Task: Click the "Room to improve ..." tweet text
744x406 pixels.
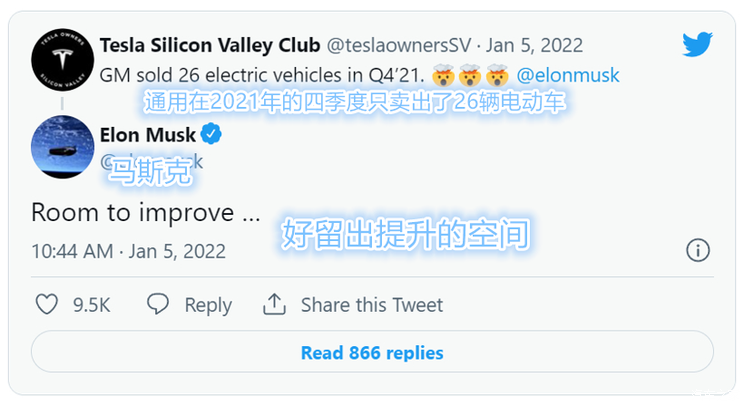Action: (x=146, y=213)
